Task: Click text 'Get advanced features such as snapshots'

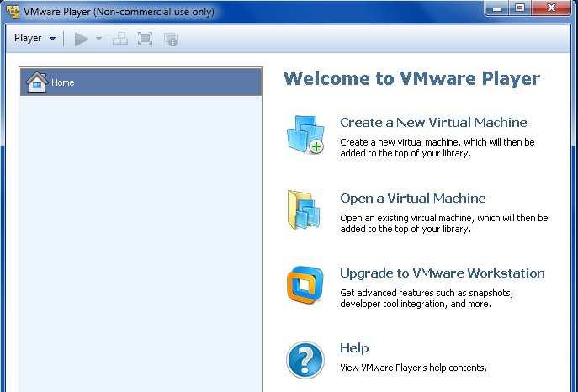Action: click(x=427, y=293)
